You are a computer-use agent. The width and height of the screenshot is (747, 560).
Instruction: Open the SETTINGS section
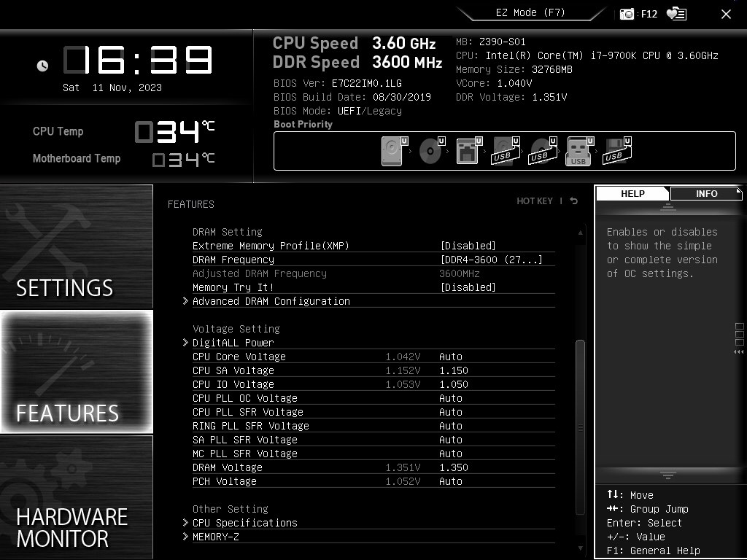(x=77, y=246)
